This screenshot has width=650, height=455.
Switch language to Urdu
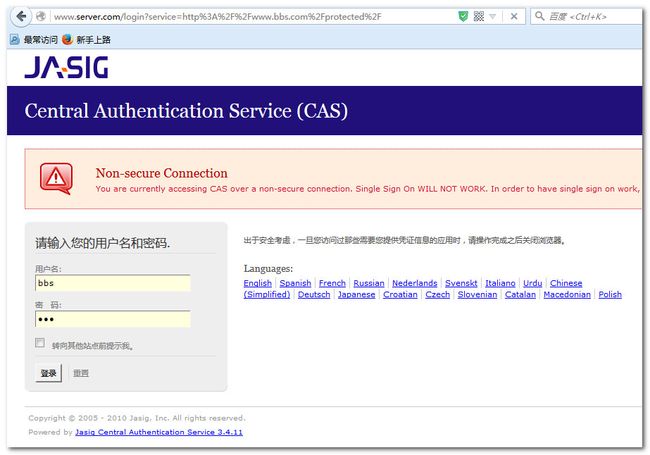[x=532, y=283]
